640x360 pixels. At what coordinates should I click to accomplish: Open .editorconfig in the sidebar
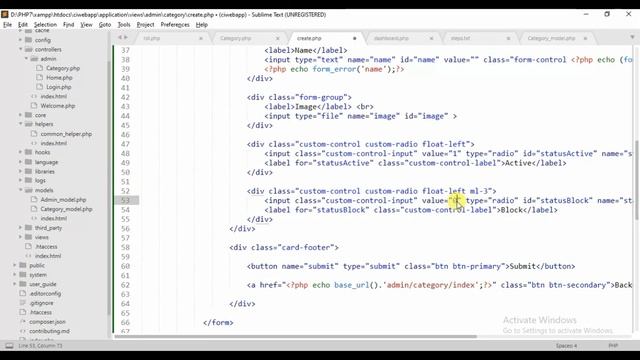pos(45,293)
